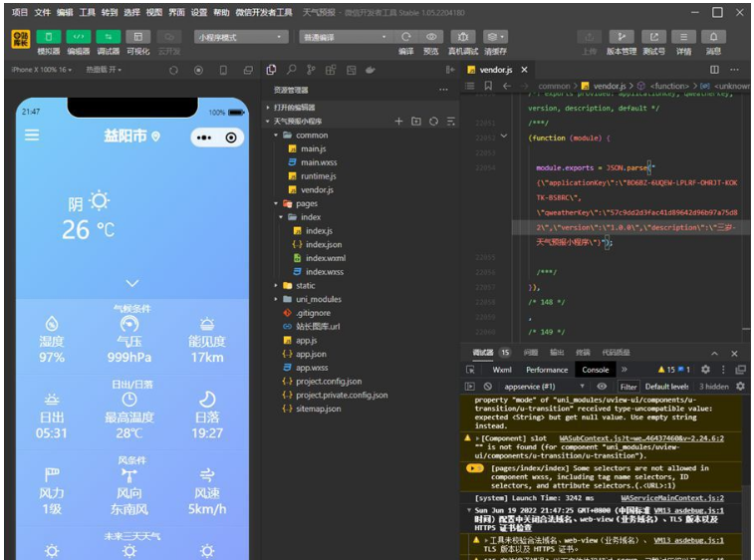Viewport: 754px width, 560px height.
Task: Refresh the explorer file tree
Action: coord(433,122)
